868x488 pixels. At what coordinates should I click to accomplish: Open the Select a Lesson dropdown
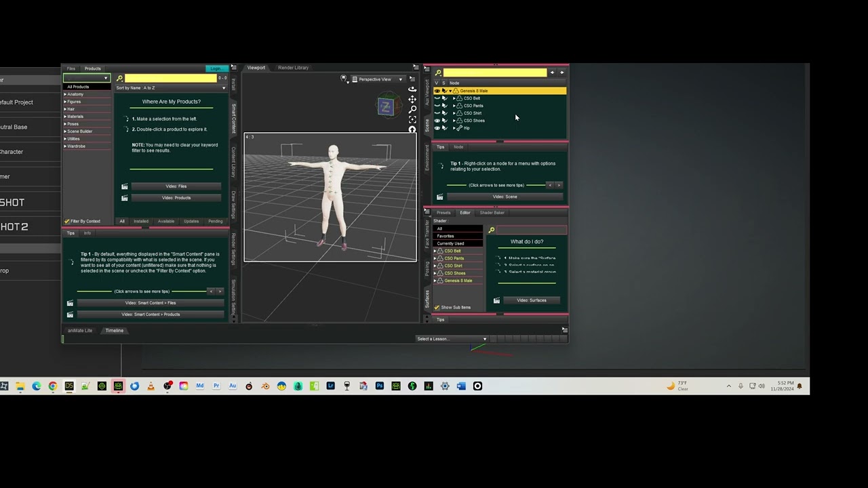click(x=452, y=339)
